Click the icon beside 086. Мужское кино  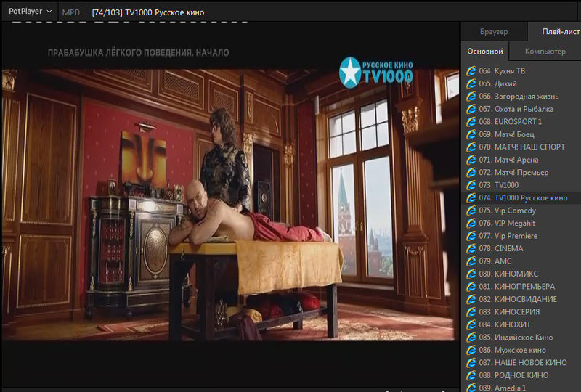tap(471, 350)
